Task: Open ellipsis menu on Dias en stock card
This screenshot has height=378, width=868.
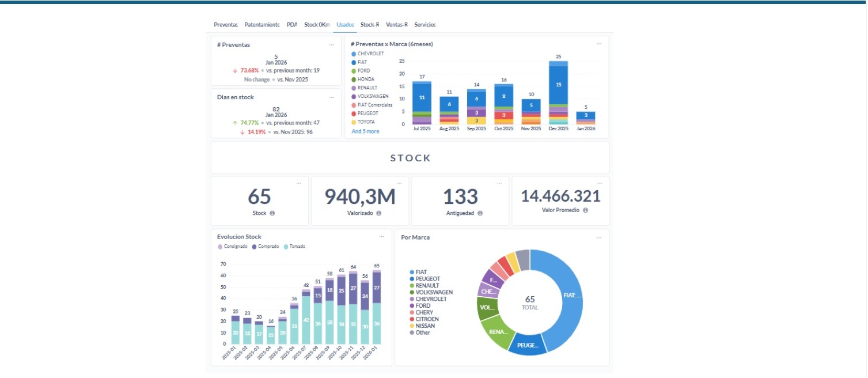Action: pyautogui.click(x=331, y=97)
